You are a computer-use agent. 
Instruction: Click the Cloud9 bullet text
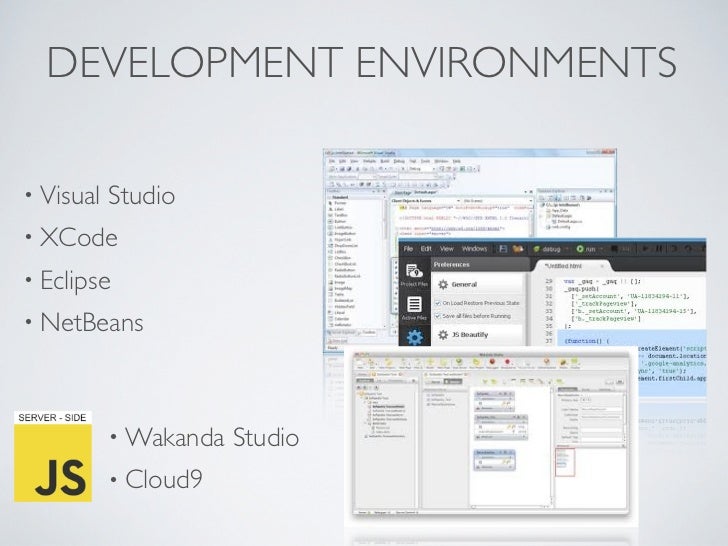[163, 480]
